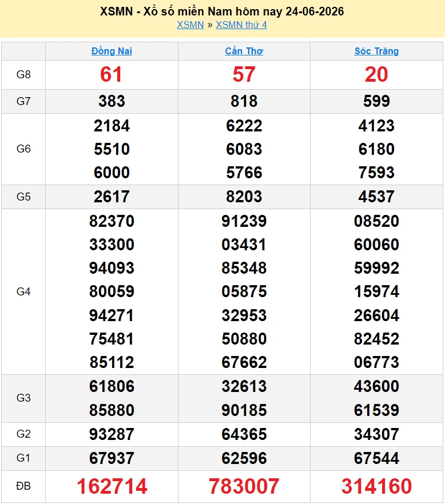Click G2 number 64365
The width and height of the screenshot is (445, 504).
244,434
